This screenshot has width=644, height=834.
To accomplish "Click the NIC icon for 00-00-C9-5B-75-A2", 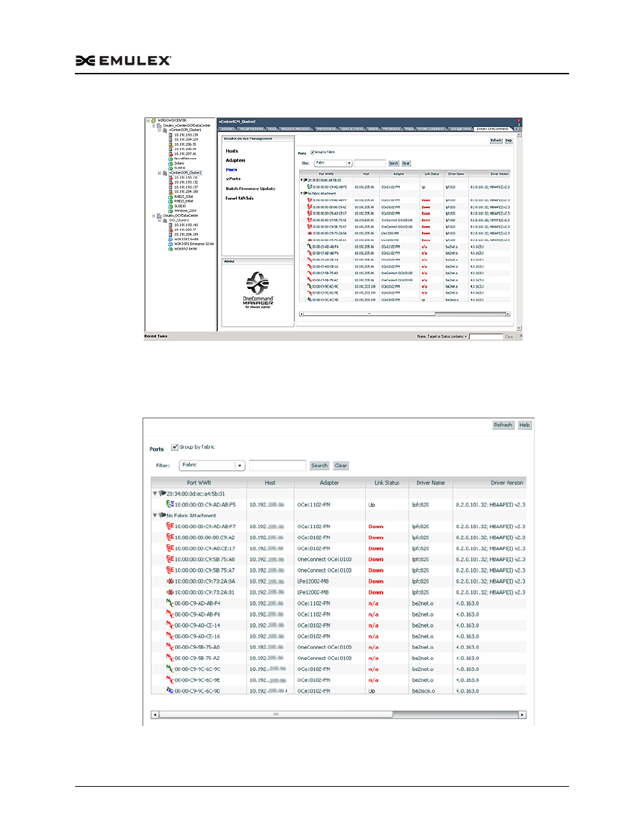I will pos(170,658).
